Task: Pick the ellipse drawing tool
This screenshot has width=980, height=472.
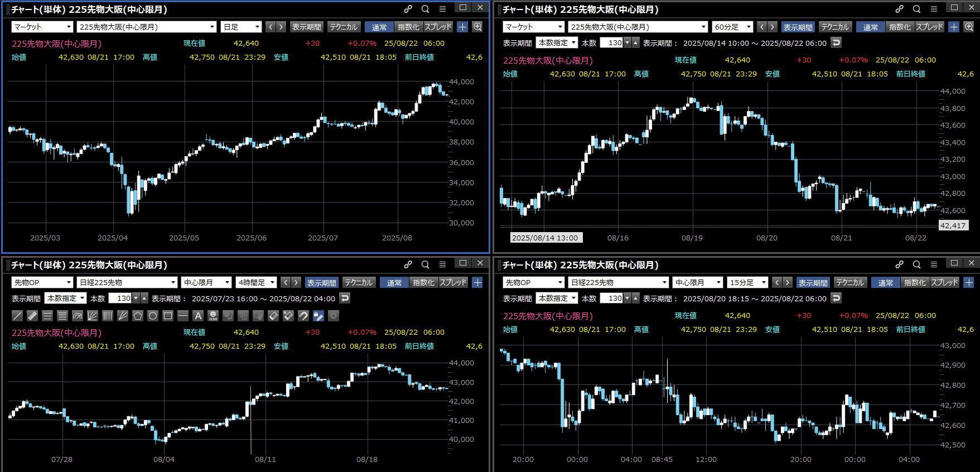Action: [x=152, y=316]
